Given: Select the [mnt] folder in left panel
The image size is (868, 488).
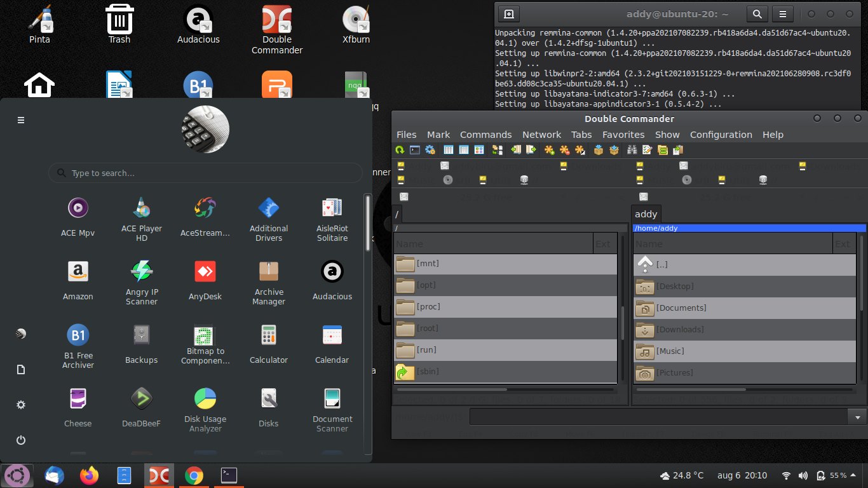Looking at the screenshot, I should 505,264.
